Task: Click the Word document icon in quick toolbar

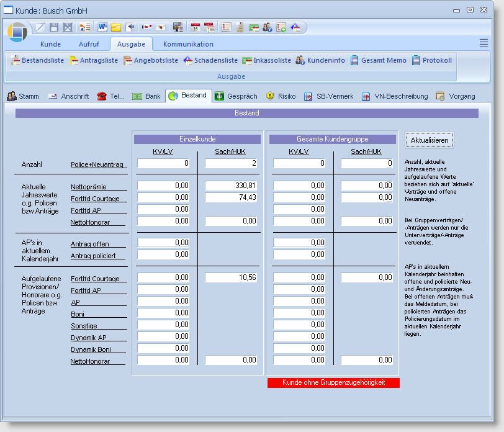Action: 102,27
